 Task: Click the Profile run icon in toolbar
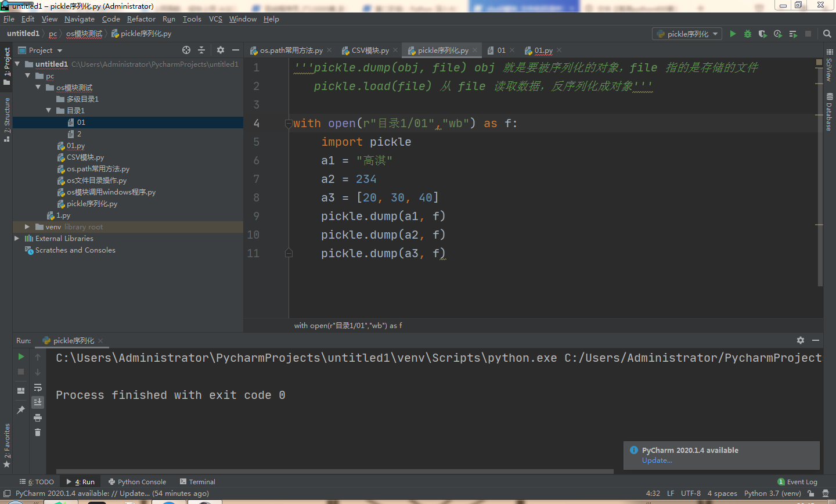coord(778,34)
